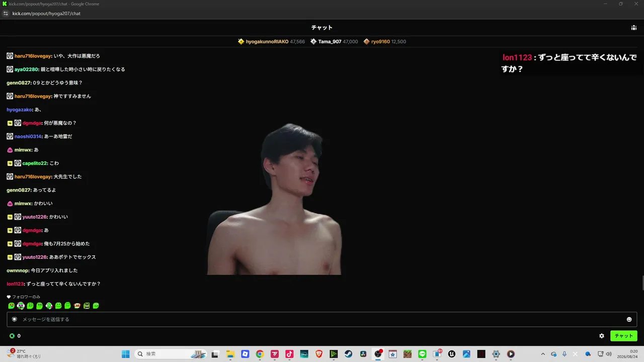Click the gold gift leaderboard icon beside hyogakunnoRIAKO
The height and width of the screenshot is (362, 644).
[241, 42]
